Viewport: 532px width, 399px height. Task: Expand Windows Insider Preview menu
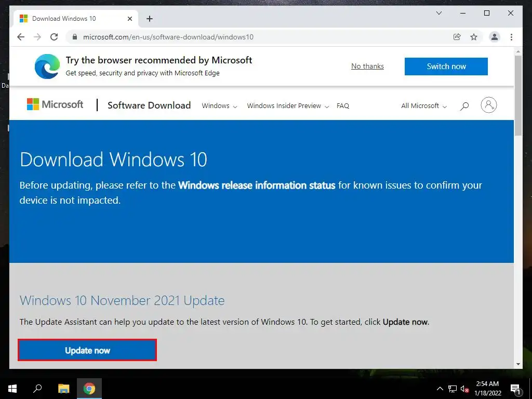pyautogui.click(x=288, y=106)
